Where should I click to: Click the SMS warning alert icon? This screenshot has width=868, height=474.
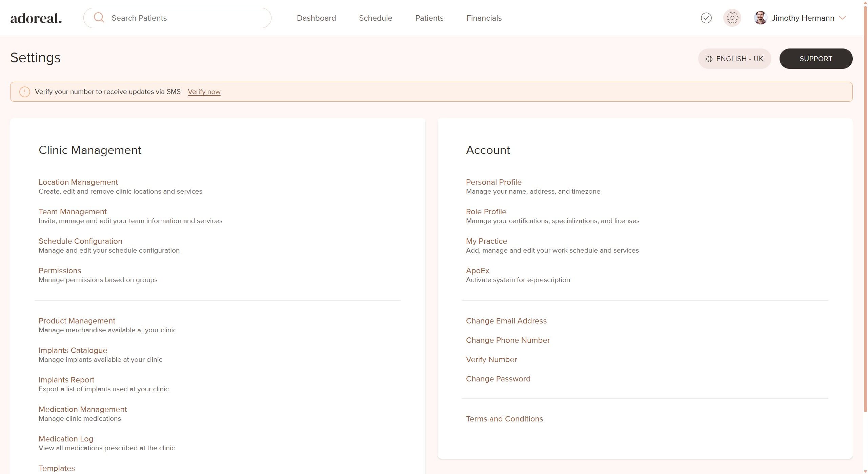pos(24,92)
